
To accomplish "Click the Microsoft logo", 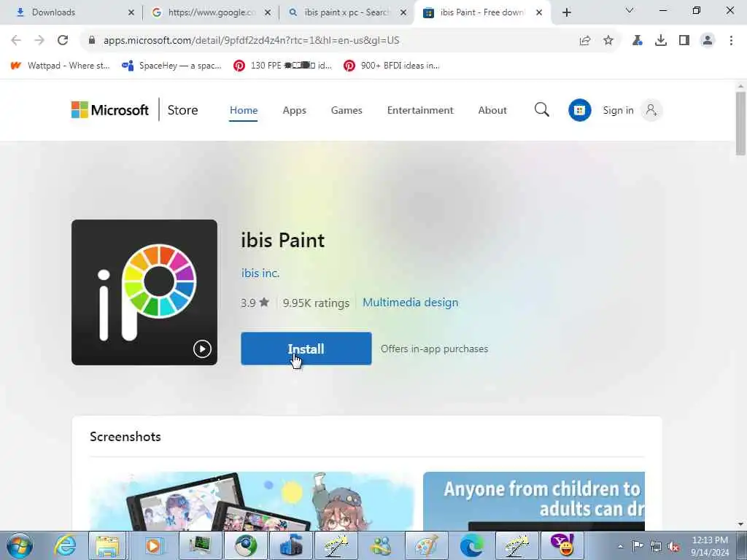I will point(110,110).
